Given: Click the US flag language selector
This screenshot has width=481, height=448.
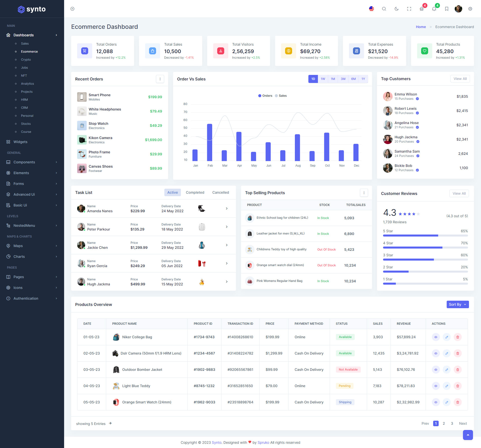Looking at the screenshot, I should click(372, 9).
